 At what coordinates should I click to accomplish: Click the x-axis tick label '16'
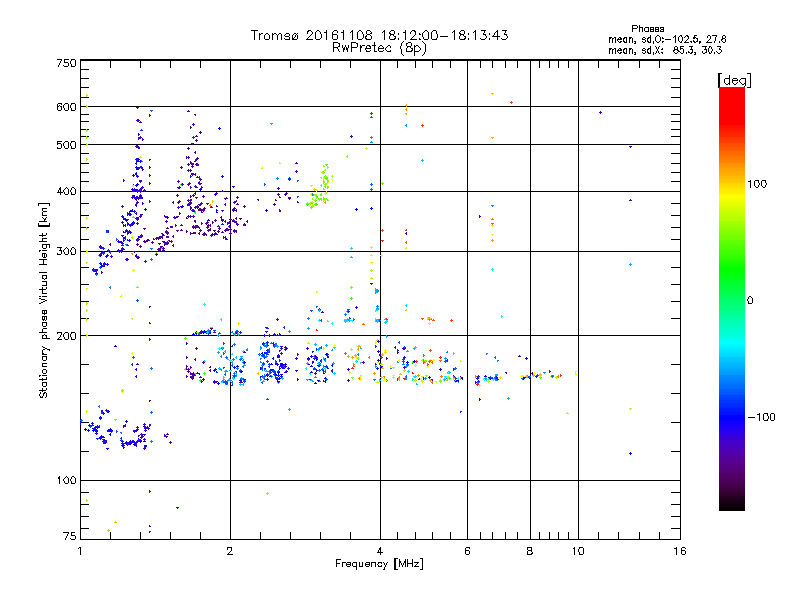click(x=680, y=551)
